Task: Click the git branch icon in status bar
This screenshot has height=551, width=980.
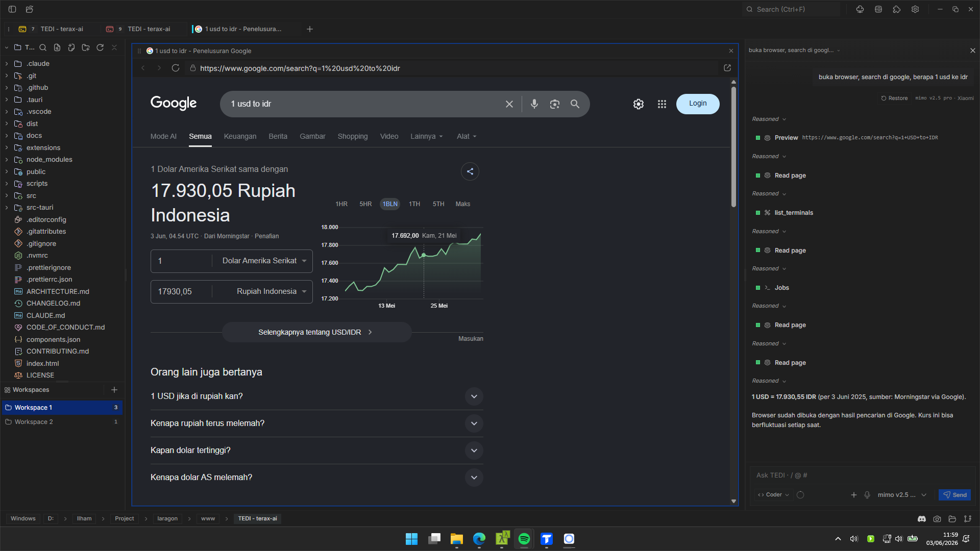Action: click(x=968, y=519)
